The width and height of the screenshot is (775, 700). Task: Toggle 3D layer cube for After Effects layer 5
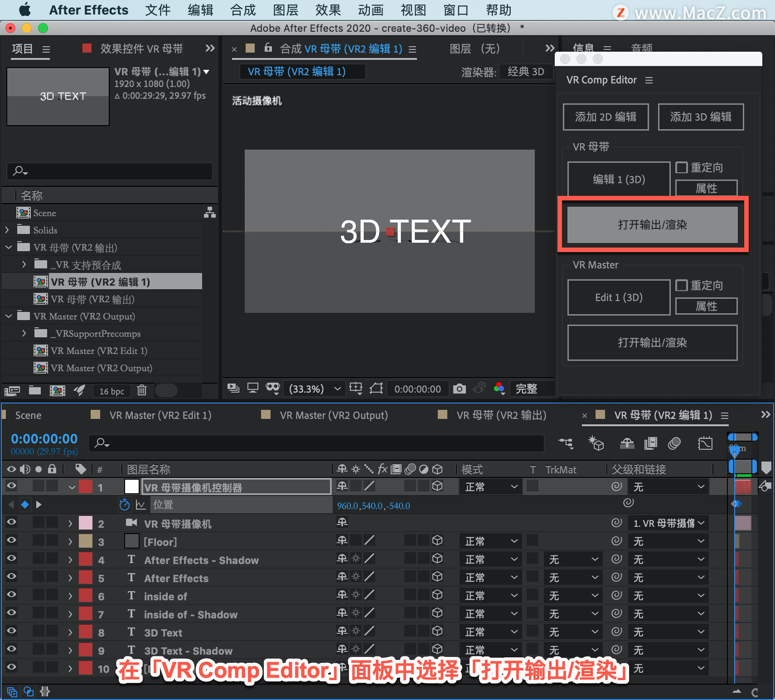pos(437,577)
